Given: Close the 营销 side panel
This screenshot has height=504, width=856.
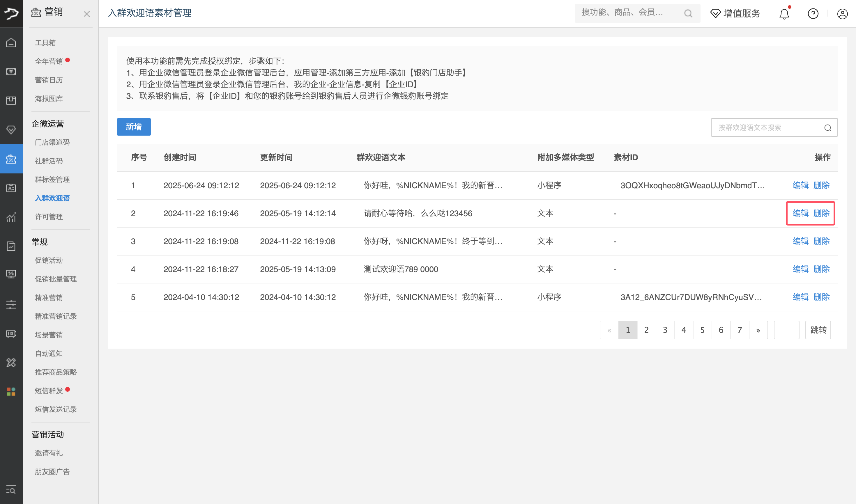Looking at the screenshot, I should pos(87,14).
